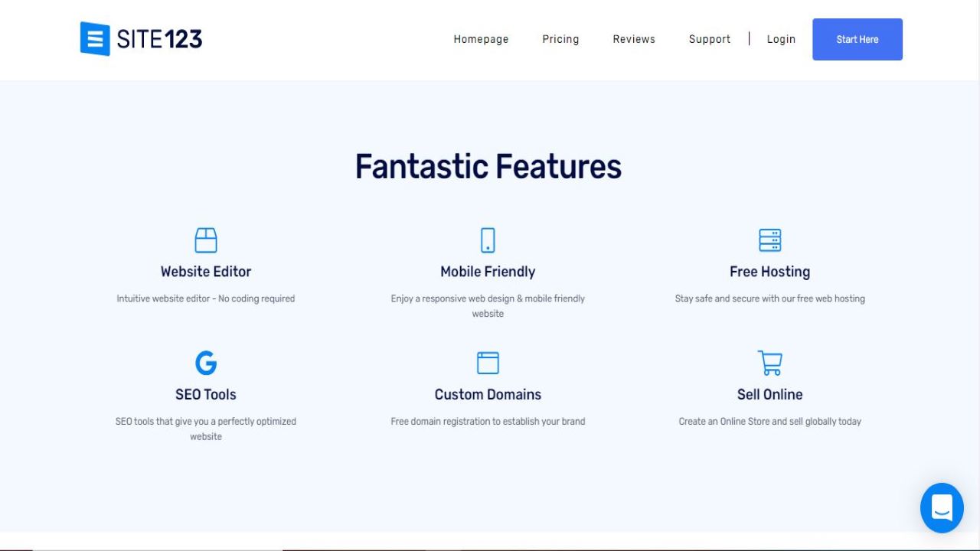Select the Mobile Friendly phone icon

point(488,240)
